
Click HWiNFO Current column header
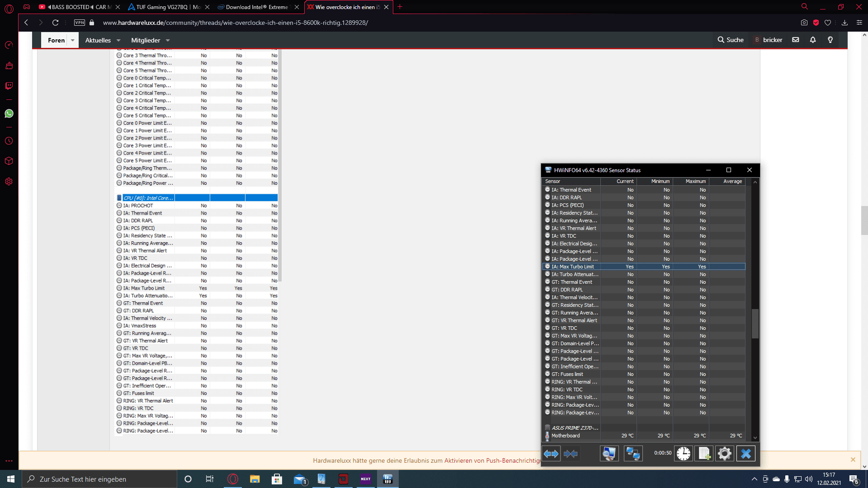(x=618, y=181)
